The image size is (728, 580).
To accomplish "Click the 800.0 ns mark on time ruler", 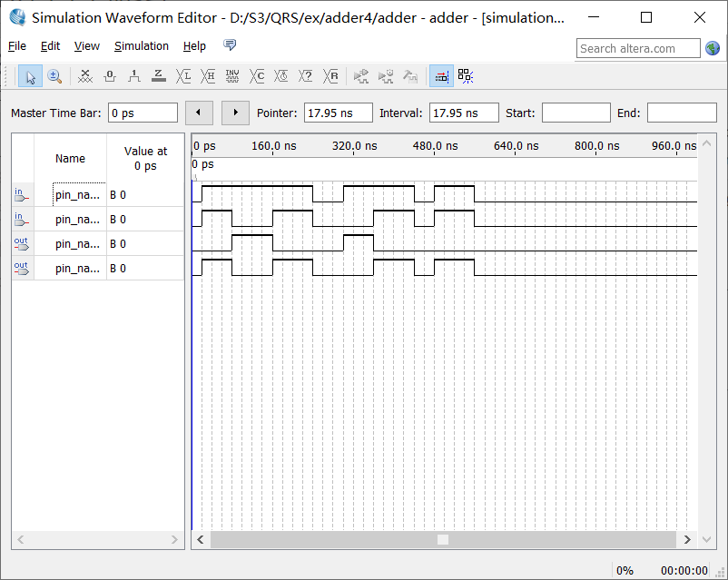I will click(596, 146).
